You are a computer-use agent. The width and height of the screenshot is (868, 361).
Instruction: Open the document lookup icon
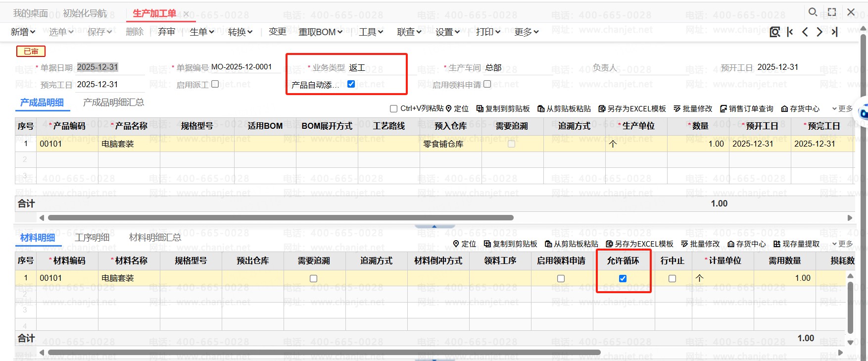[775, 32]
